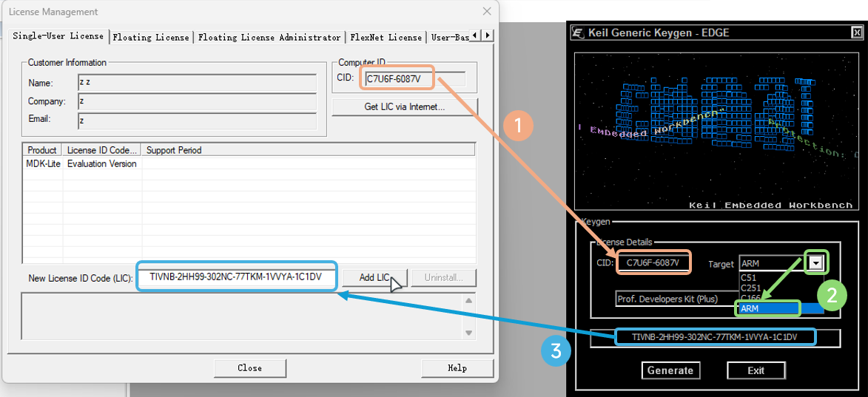The height and width of the screenshot is (397, 868).
Task: Select the FlexNet License tab
Action: (386, 37)
